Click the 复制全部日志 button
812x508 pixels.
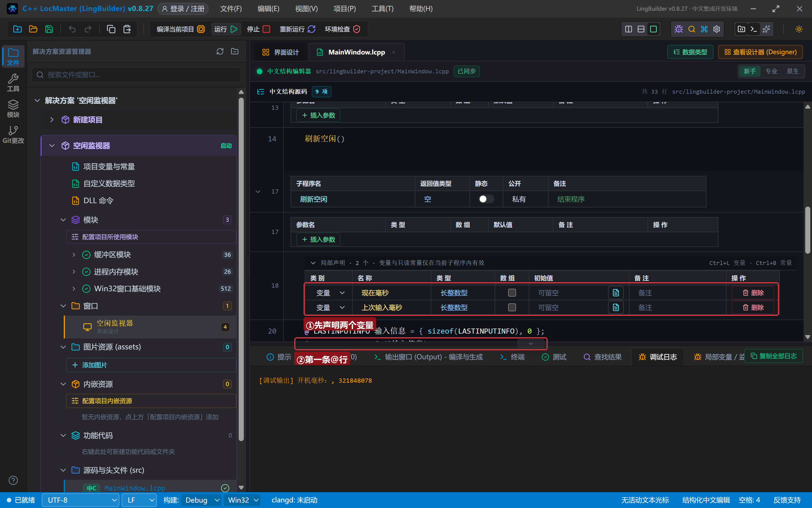(x=773, y=356)
